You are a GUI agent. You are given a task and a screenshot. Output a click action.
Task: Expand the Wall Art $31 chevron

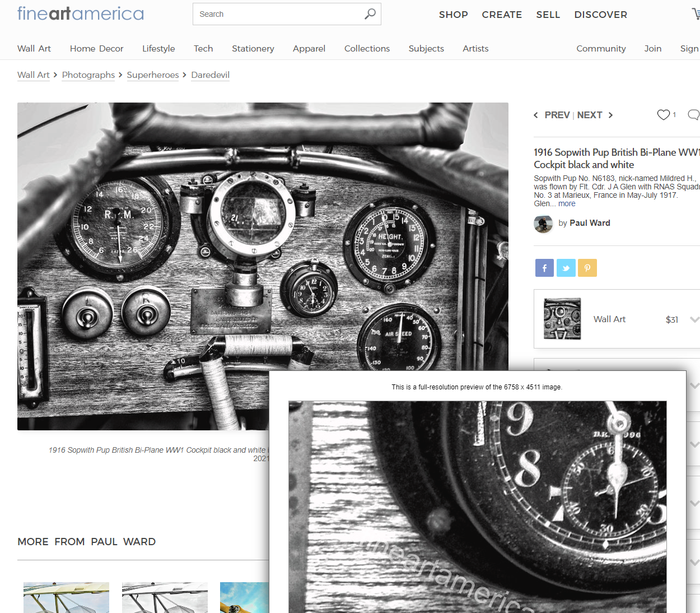(x=694, y=319)
